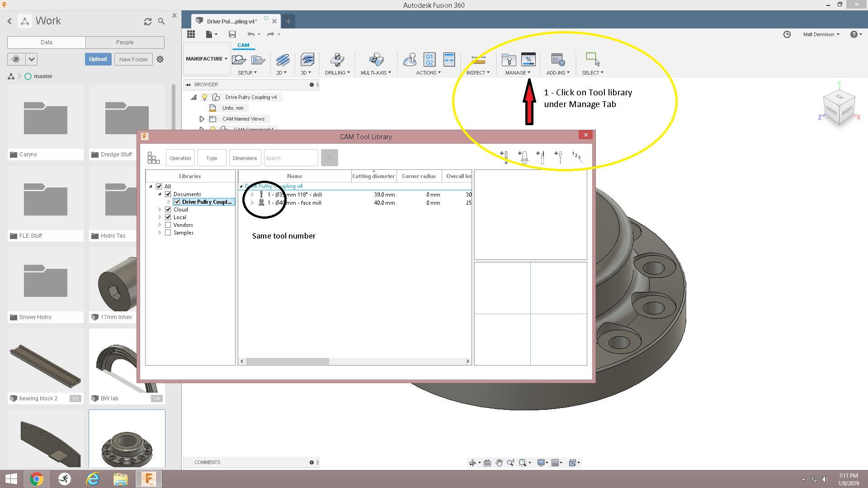
Task: Click the new mill tool icon in Tool Library
Action: (504, 157)
